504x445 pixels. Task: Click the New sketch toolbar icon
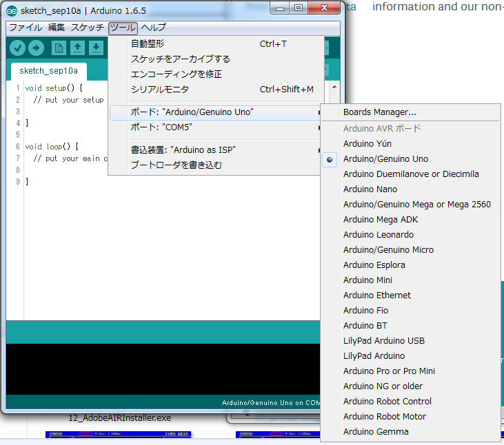pyautogui.click(x=59, y=48)
